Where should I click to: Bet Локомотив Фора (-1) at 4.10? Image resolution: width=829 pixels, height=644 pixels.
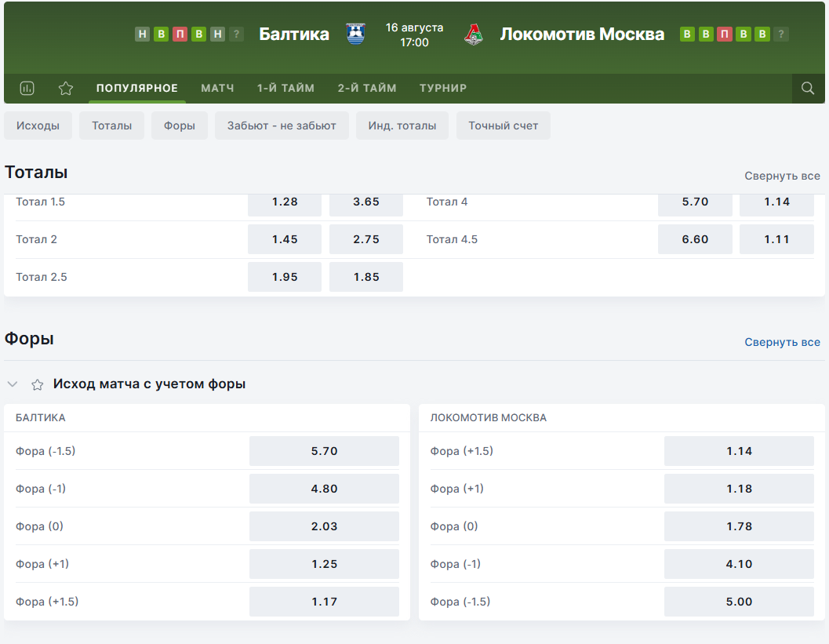[x=739, y=564]
